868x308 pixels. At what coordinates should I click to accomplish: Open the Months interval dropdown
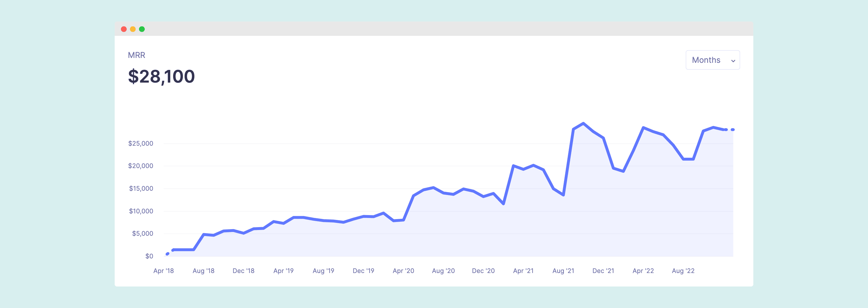coord(712,60)
